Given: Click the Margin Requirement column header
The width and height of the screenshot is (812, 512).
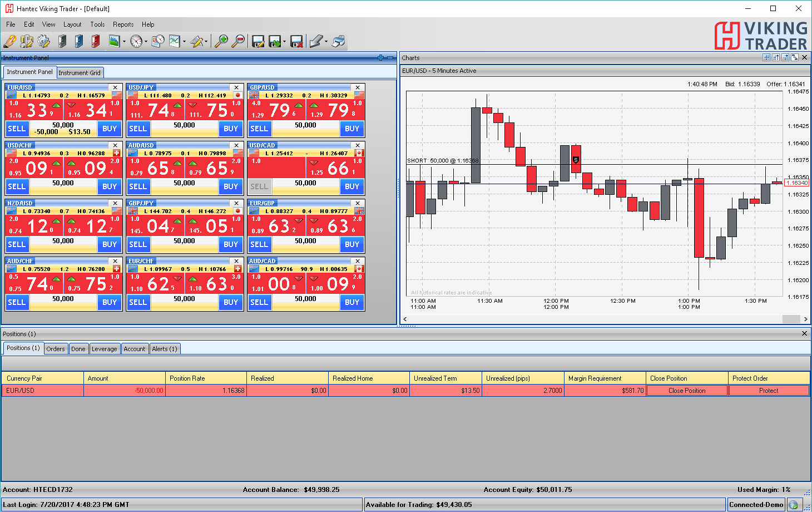Looking at the screenshot, I should click(605, 378).
